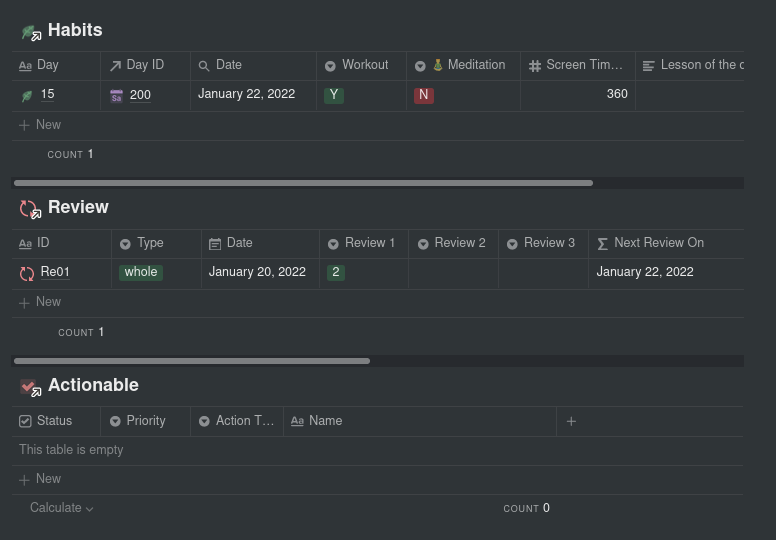Click the checkbox icon in Status header
This screenshot has width=776, height=540.
(25, 421)
